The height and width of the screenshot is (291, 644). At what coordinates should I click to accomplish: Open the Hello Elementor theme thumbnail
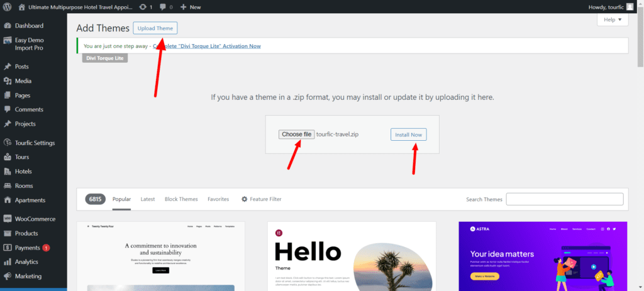tap(352, 256)
